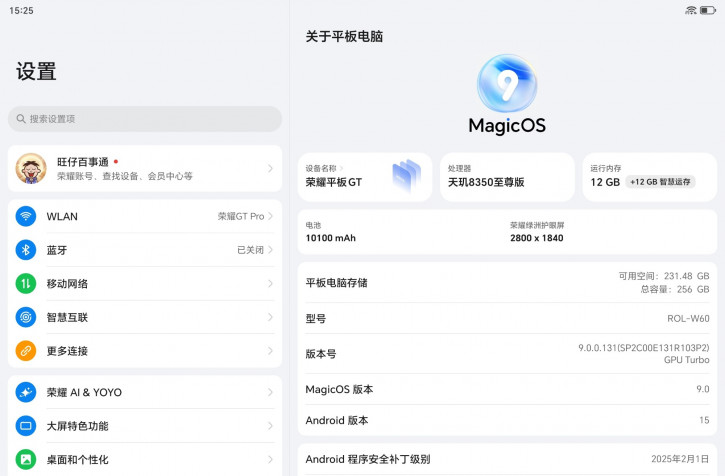Tap the 型号 row label

click(316, 318)
